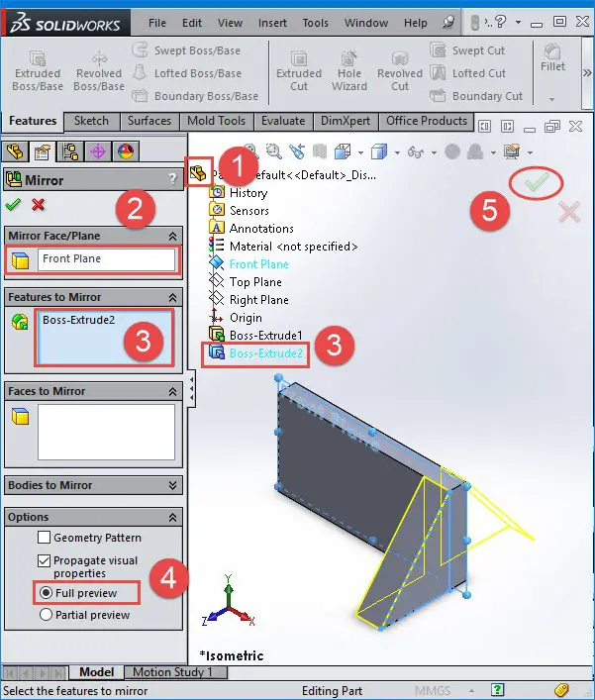595x700 pixels.
Task: Click the Section View icon
Action: (x=320, y=151)
